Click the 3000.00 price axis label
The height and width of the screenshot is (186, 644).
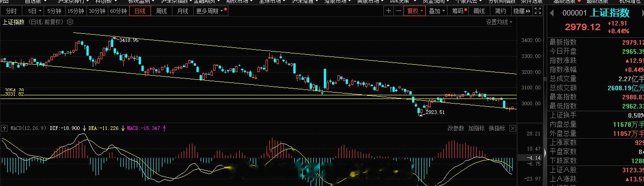click(531, 103)
